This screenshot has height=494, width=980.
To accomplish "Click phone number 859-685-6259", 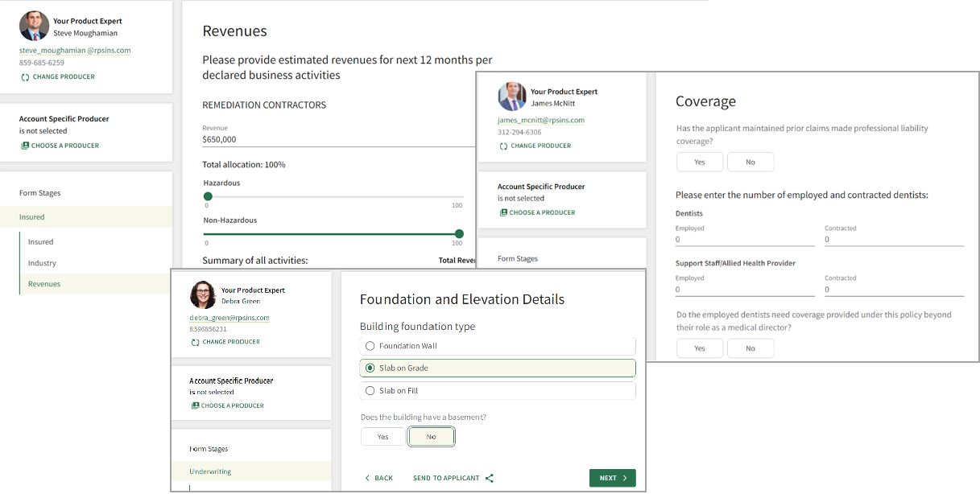I will [42, 63].
